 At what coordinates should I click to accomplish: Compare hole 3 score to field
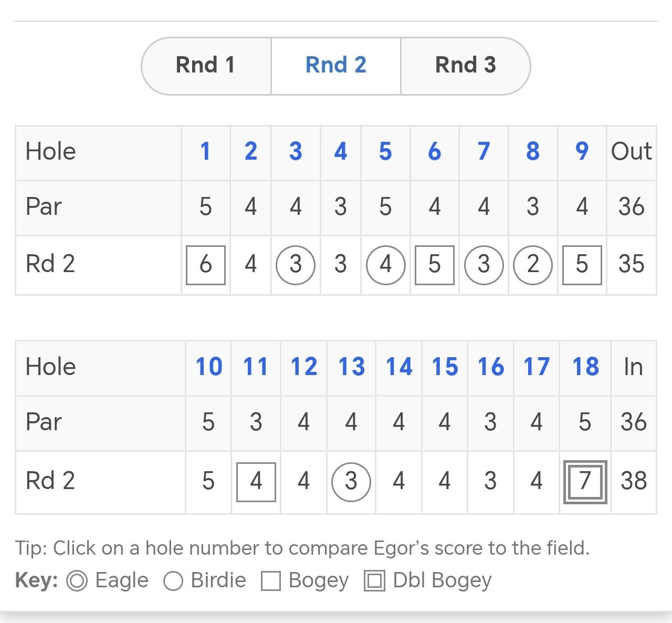296,152
